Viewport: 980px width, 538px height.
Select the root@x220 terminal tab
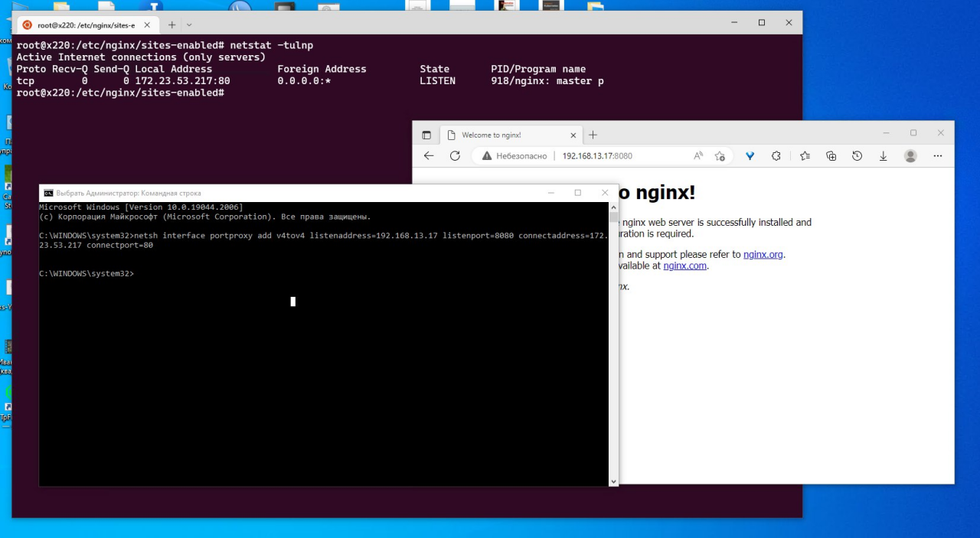tap(84, 25)
